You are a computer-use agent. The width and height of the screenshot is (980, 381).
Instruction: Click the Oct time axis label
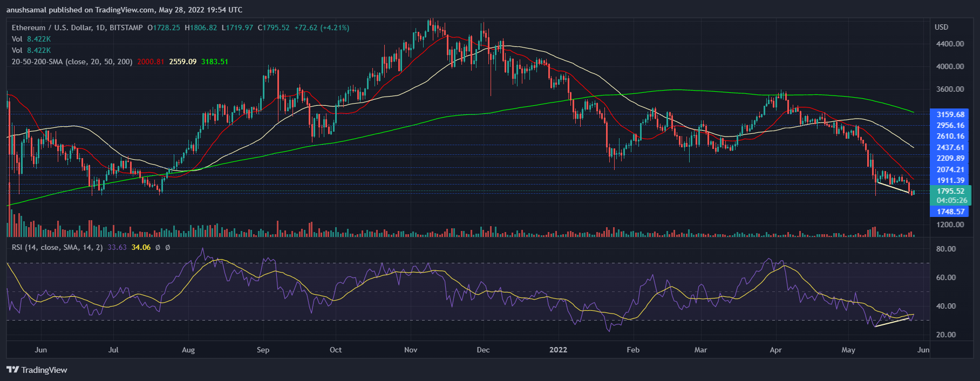[x=336, y=350]
